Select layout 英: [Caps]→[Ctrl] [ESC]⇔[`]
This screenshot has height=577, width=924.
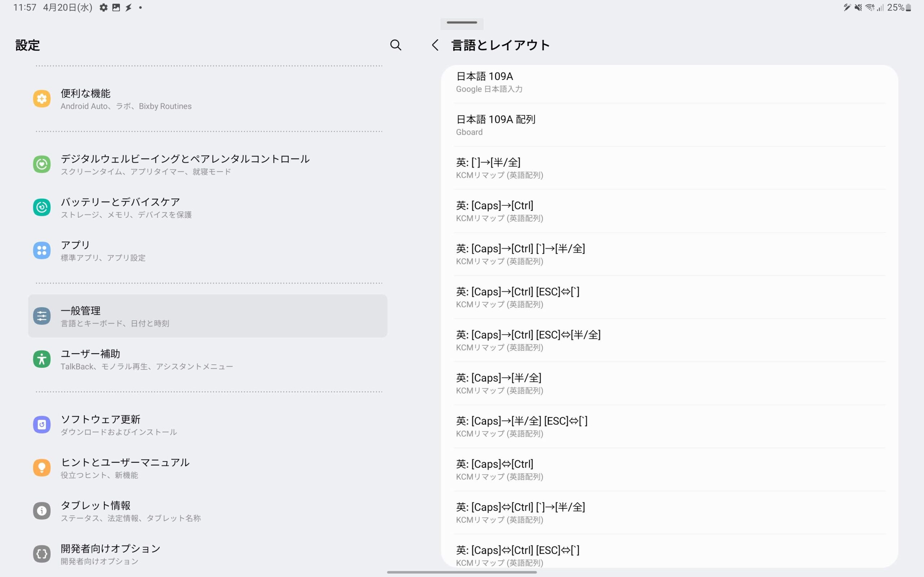click(x=669, y=298)
